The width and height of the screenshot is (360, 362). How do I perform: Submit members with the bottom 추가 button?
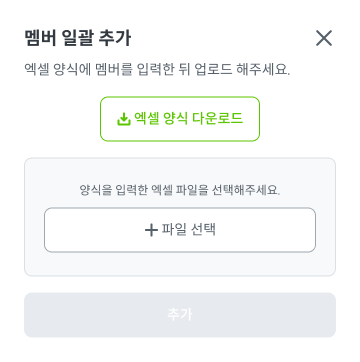(180, 315)
